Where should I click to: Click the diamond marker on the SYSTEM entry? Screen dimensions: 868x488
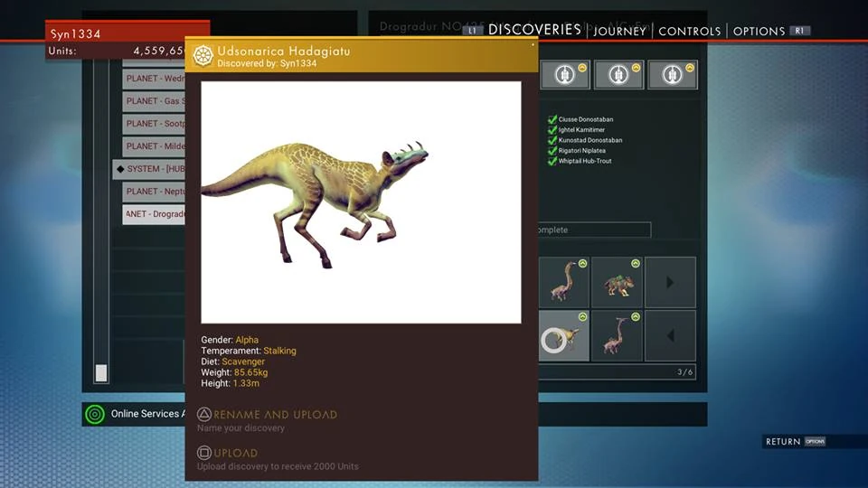120,169
